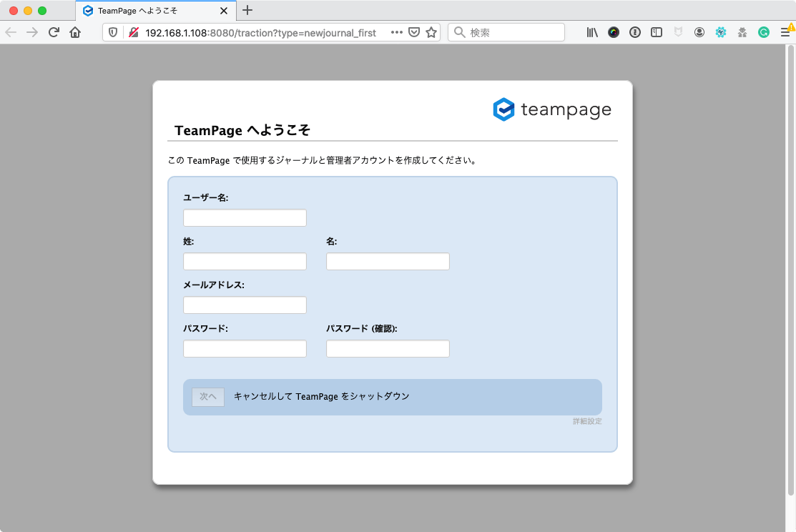Viewport: 796px width, 532px height.
Task: Click into the メールアドレス field
Action: point(245,305)
